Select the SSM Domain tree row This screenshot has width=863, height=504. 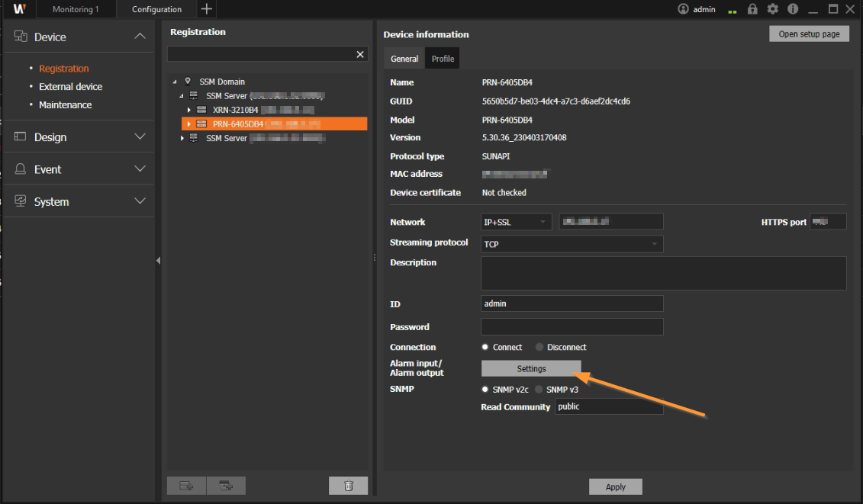[222, 82]
